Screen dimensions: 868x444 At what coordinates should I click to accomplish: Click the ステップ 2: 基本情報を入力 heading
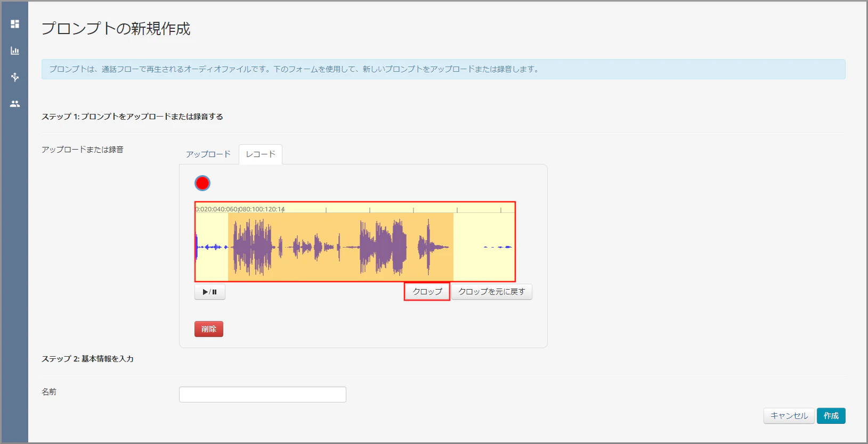[88, 359]
